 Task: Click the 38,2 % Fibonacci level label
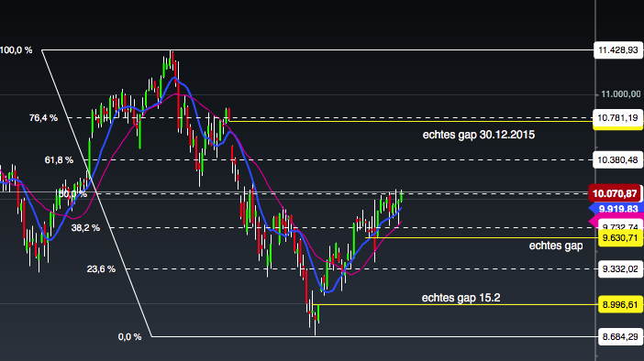tap(85, 227)
